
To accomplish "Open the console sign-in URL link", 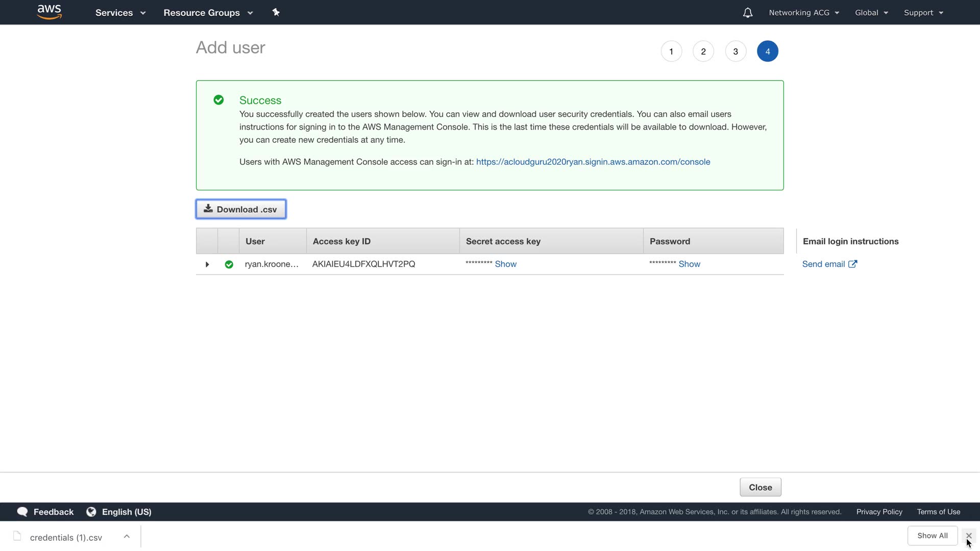I will tap(593, 162).
